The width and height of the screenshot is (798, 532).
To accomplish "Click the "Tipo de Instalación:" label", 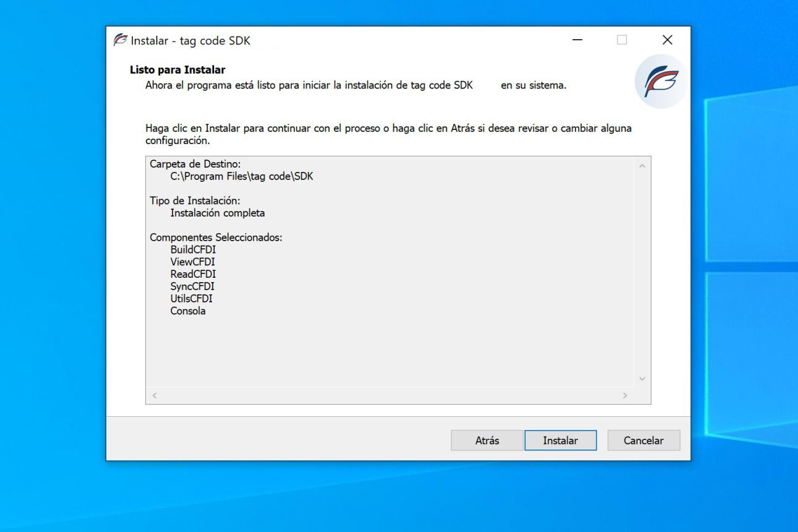I will click(x=195, y=201).
